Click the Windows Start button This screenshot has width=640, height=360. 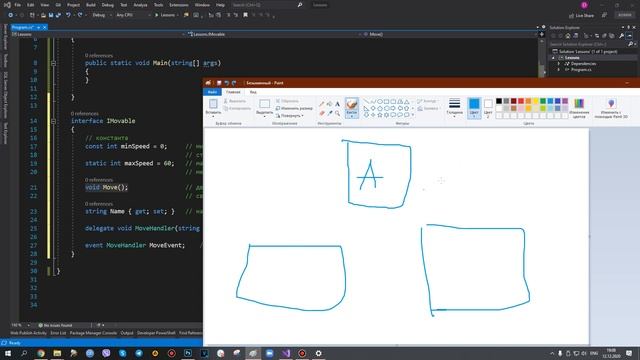tap(8, 353)
